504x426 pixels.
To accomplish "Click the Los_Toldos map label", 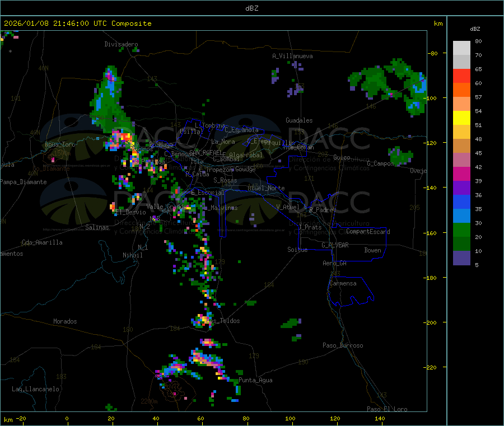I will 223,321.
